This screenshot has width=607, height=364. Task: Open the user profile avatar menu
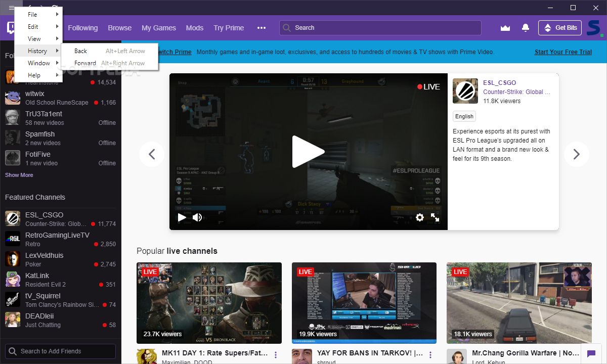(594, 28)
